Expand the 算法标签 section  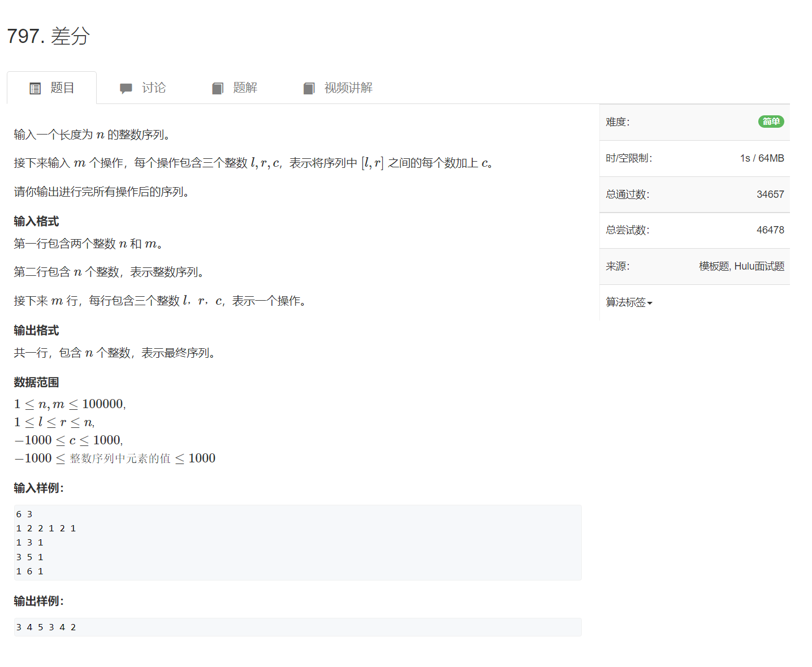[626, 302]
